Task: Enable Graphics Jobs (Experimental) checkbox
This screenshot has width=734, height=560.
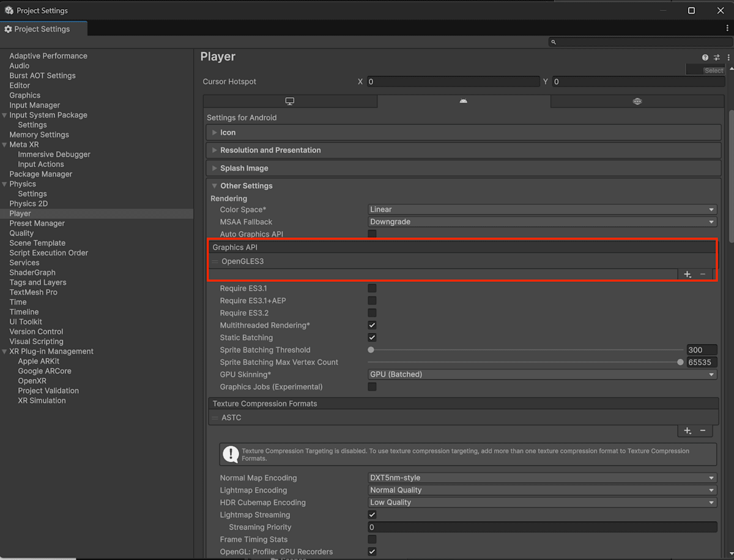Action: 372,387
